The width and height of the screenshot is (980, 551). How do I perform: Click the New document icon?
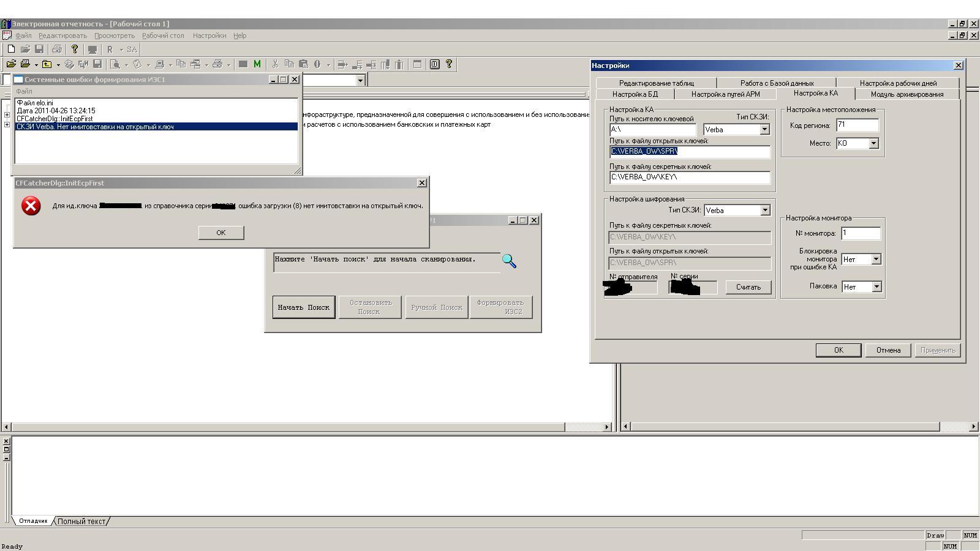(x=11, y=49)
